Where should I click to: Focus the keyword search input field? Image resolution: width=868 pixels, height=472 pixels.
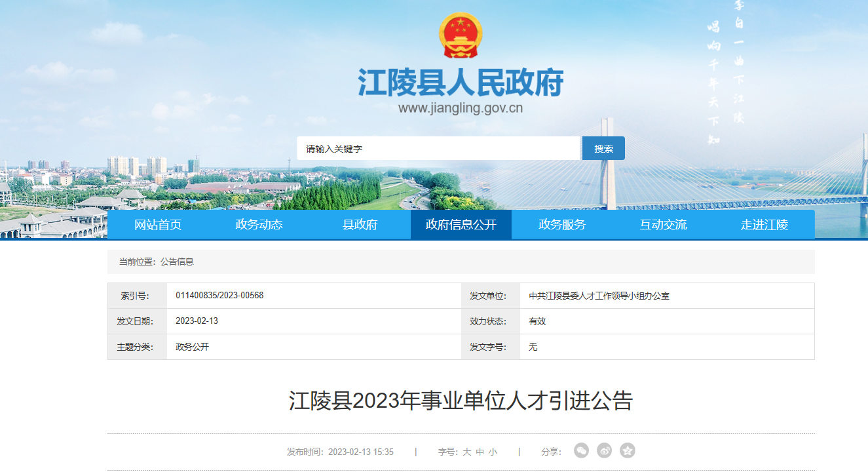click(438, 148)
